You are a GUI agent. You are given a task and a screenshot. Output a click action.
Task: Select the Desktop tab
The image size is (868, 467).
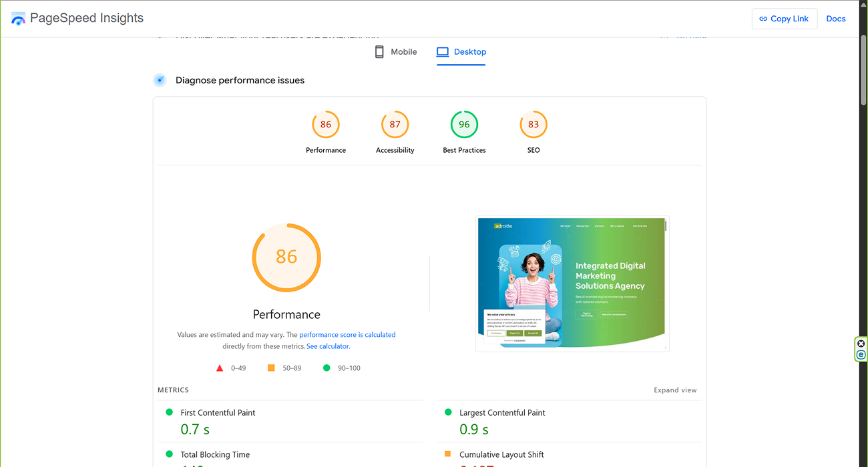[x=461, y=52]
